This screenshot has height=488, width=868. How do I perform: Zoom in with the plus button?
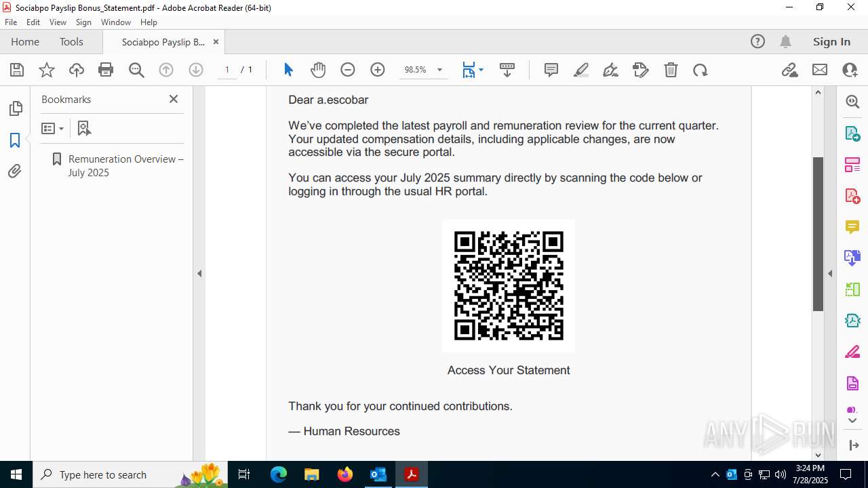tap(378, 70)
